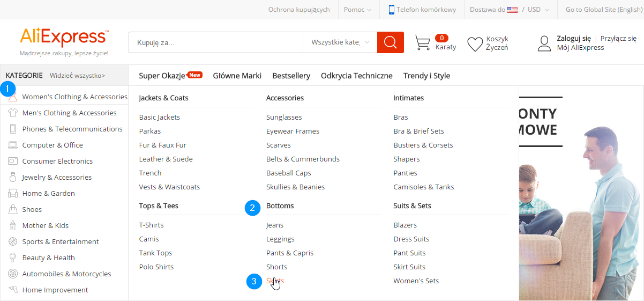Click Telefon komórkowy link

426,10
